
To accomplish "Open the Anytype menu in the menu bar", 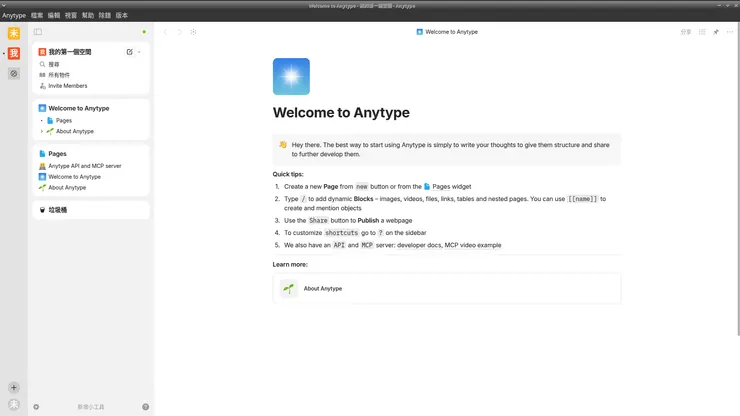I will tap(14, 15).
